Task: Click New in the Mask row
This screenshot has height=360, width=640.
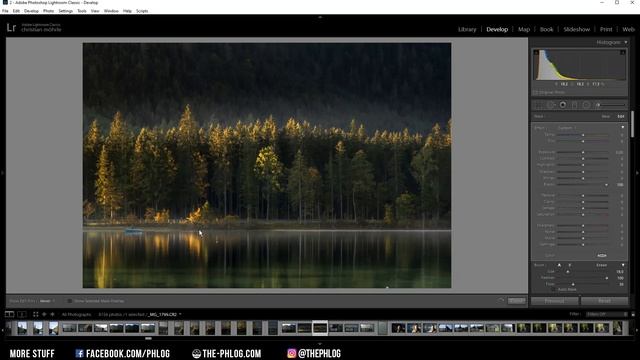Action: click(606, 116)
